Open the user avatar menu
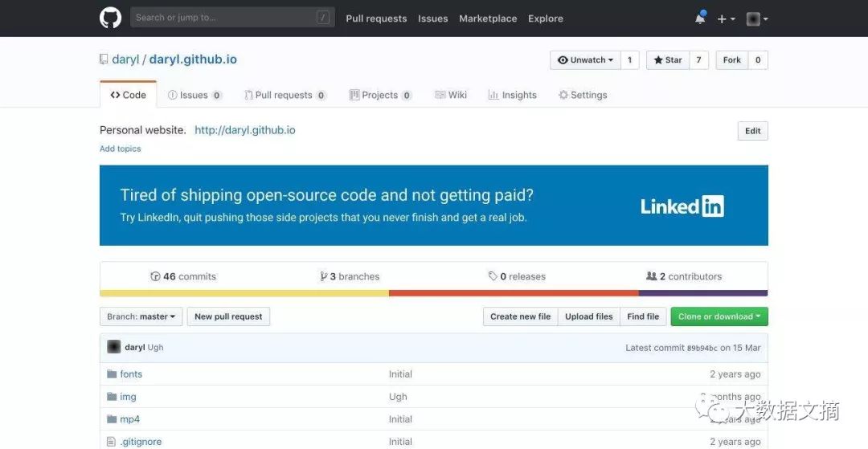The image size is (868, 449). [757, 18]
